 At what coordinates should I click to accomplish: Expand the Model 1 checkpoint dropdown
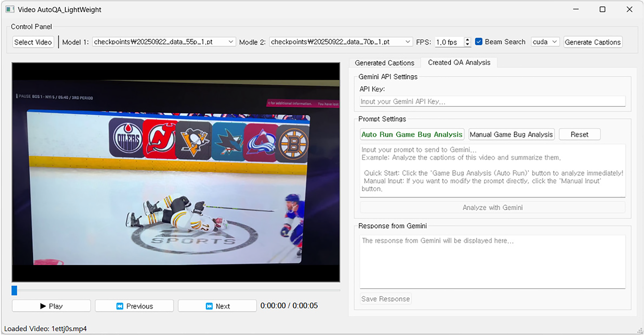[231, 42]
